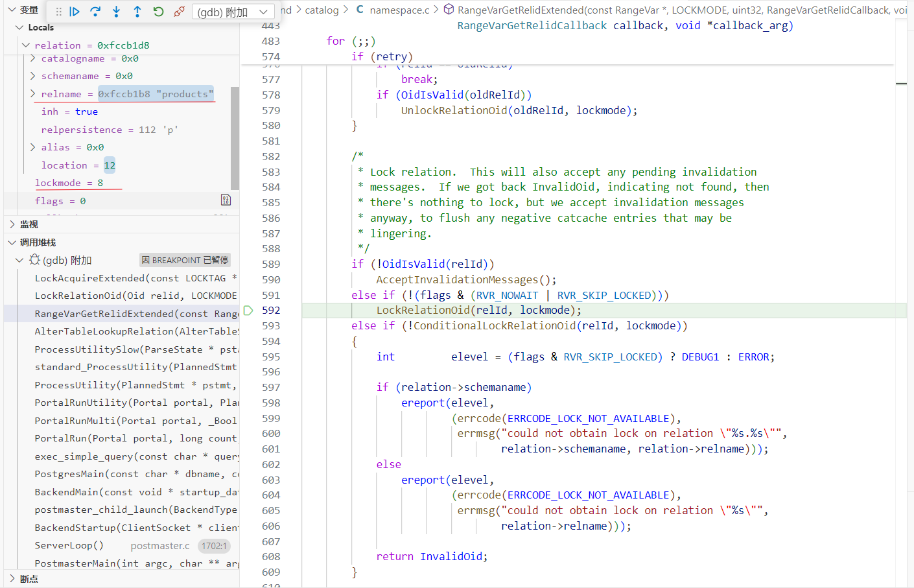This screenshot has width=914, height=588.
Task: Disconnect the debugger with the plug icon
Action: click(180, 12)
